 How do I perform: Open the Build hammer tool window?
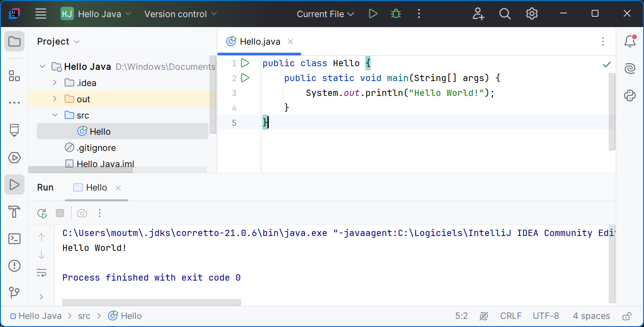pos(14,212)
